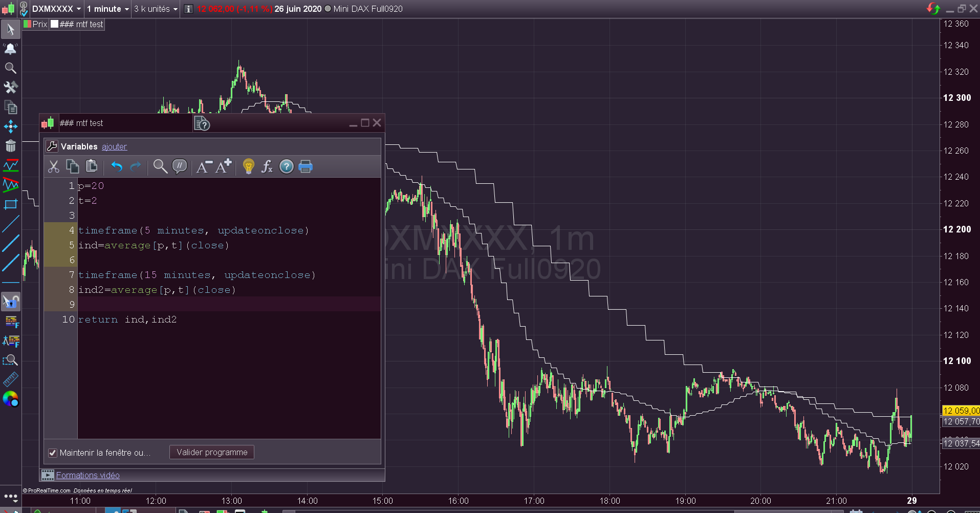
Task: Click the linked chart group icon
Action: [x=24, y=9]
